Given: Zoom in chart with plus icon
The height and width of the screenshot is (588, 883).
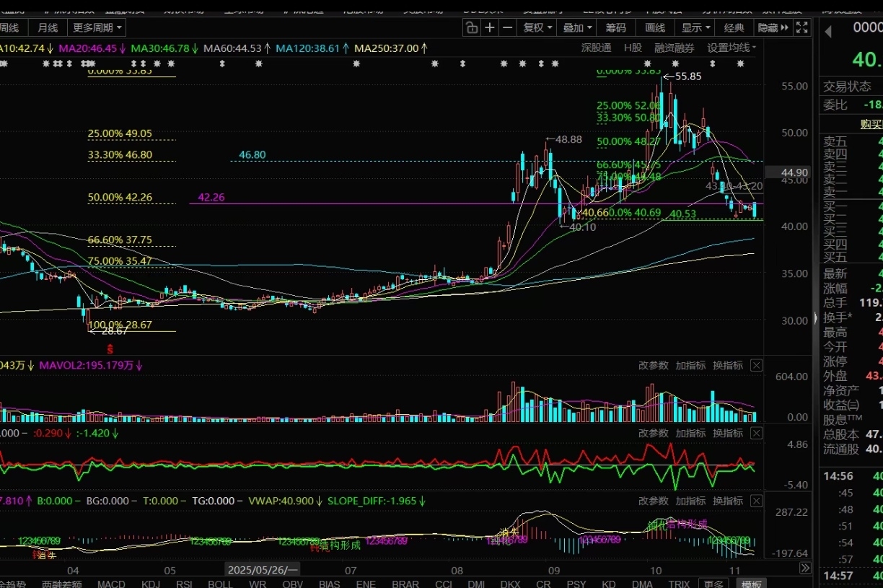Looking at the screenshot, I should (x=490, y=27).
